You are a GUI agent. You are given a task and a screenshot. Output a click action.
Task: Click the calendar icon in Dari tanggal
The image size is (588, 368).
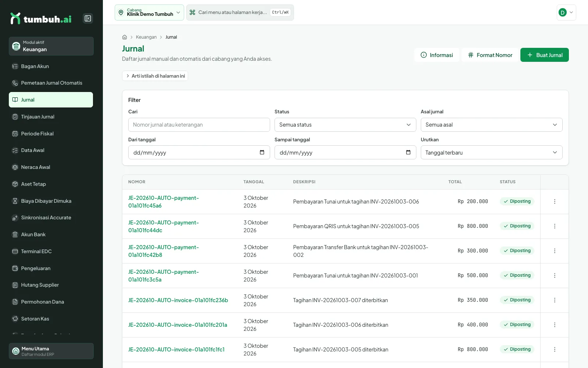coord(262,152)
